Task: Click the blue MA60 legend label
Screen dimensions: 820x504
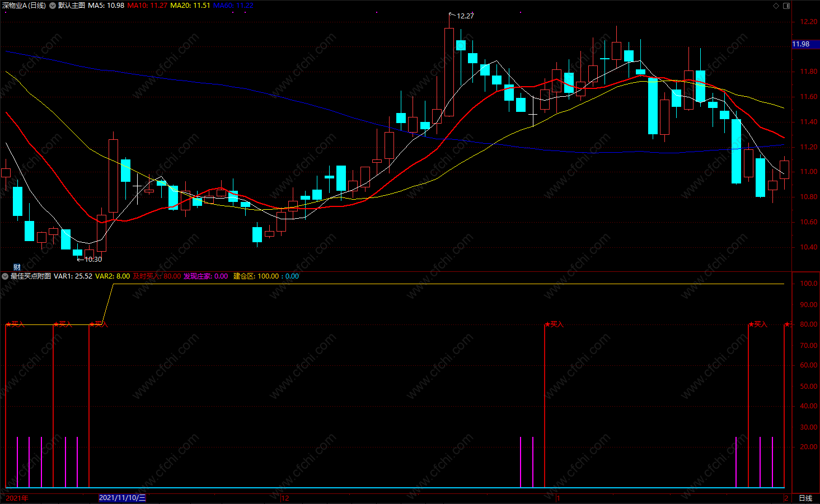Action: [233, 6]
